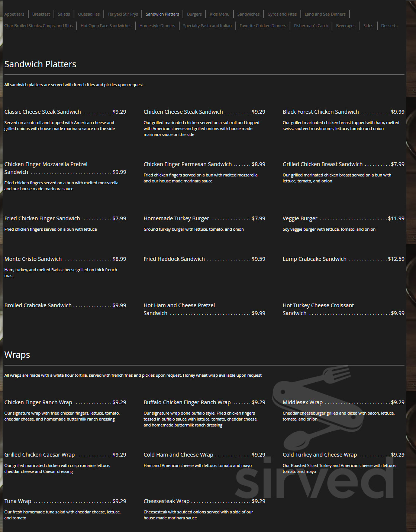416x532 pixels.
Task: View the Beverages list
Action: pos(346,26)
